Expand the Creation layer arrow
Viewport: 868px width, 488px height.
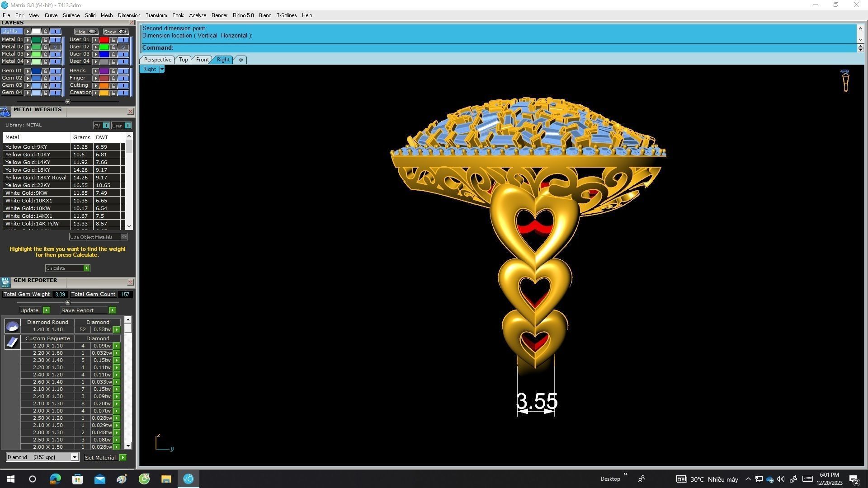coord(95,93)
